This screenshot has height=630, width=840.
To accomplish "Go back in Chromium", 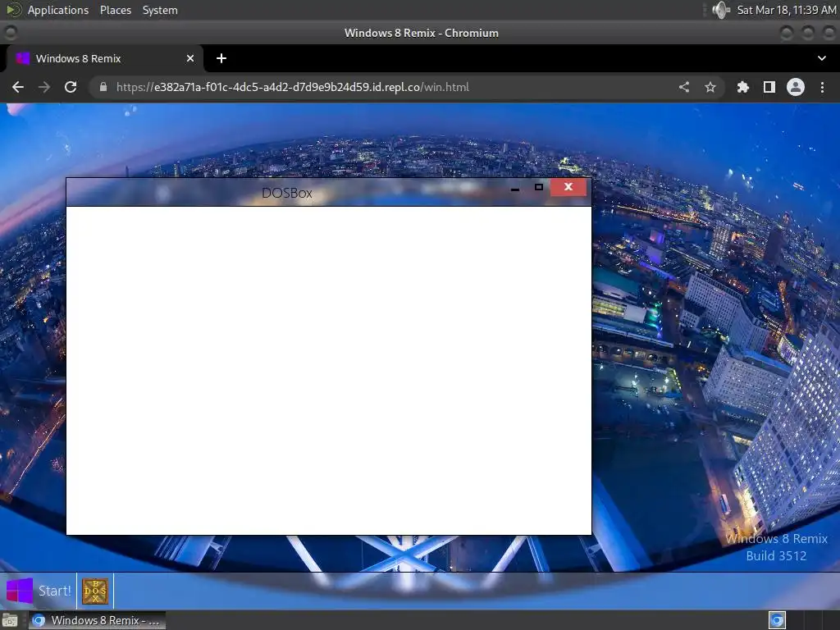I will [18, 87].
